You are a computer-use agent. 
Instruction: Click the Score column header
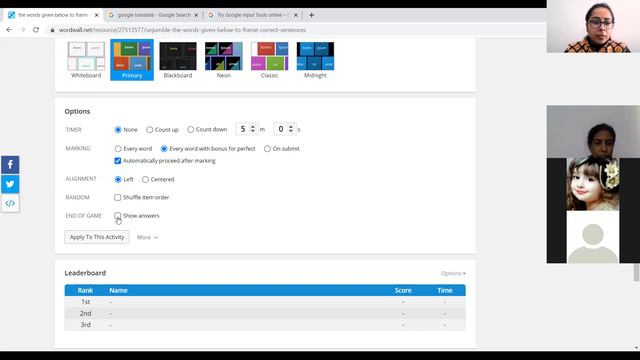click(403, 290)
